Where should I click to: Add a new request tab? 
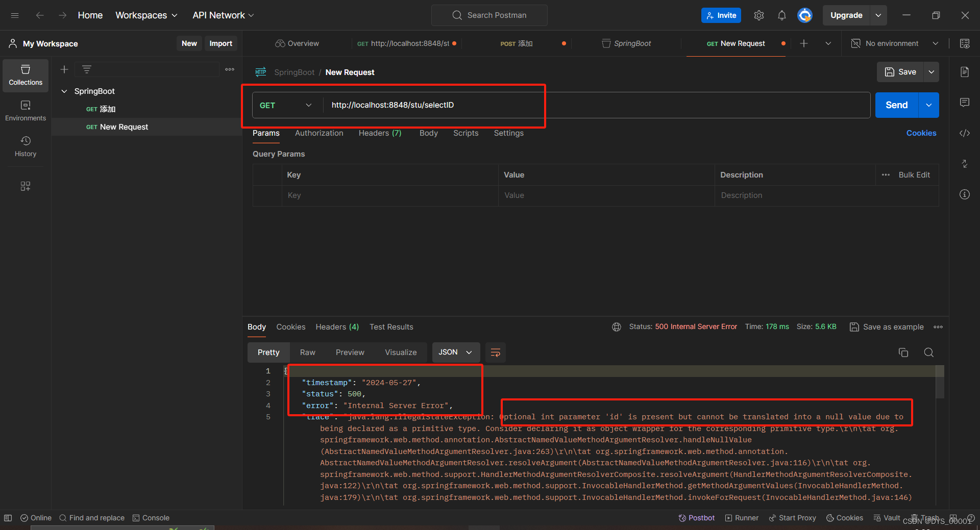tap(804, 43)
